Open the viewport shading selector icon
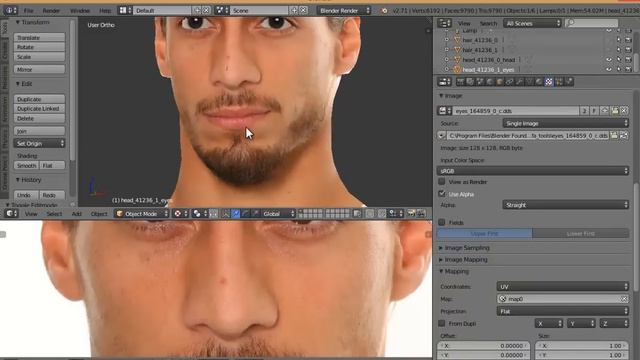Screen dimensions: 640x360 coord(181,213)
